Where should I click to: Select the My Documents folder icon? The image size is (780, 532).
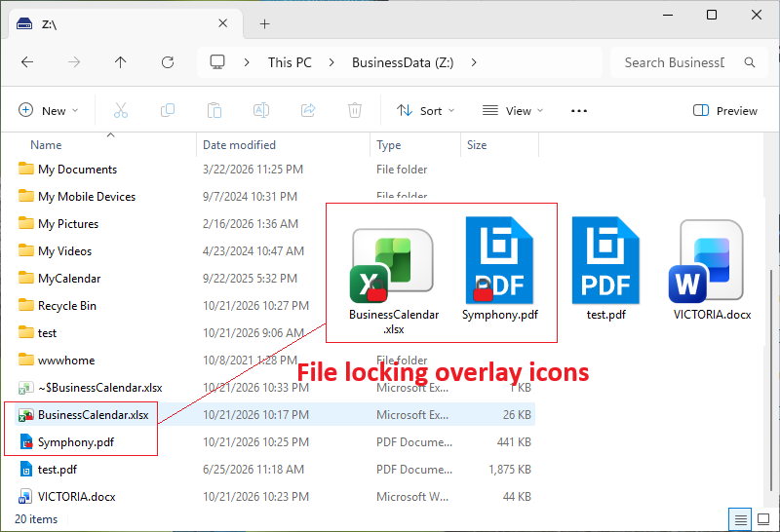pyautogui.click(x=26, y=169)
